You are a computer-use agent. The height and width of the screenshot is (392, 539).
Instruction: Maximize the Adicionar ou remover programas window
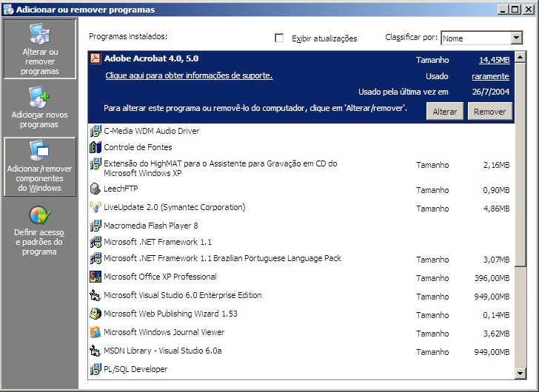click(515, 10)
